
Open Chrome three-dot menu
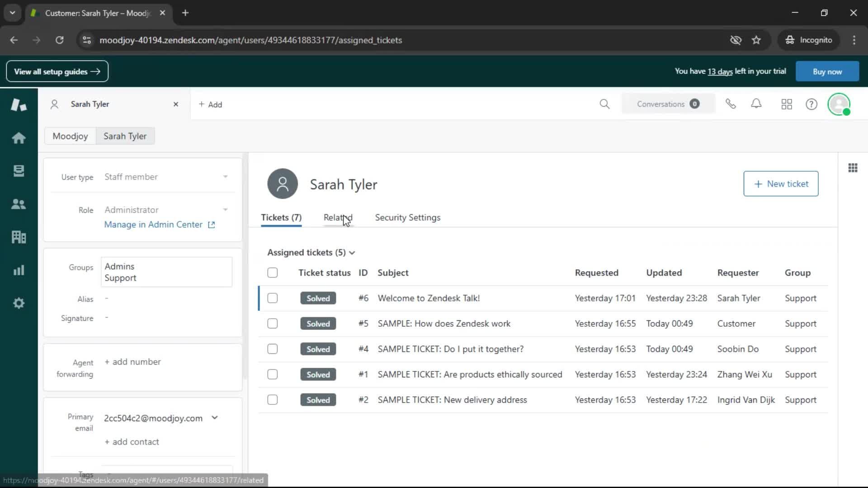click(x=854, y=40)
